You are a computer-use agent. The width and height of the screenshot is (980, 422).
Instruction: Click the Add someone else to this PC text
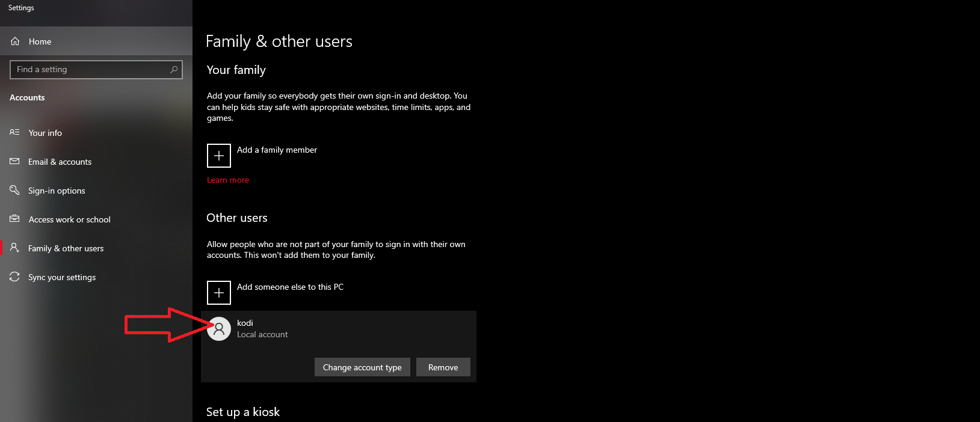point(290,287)
